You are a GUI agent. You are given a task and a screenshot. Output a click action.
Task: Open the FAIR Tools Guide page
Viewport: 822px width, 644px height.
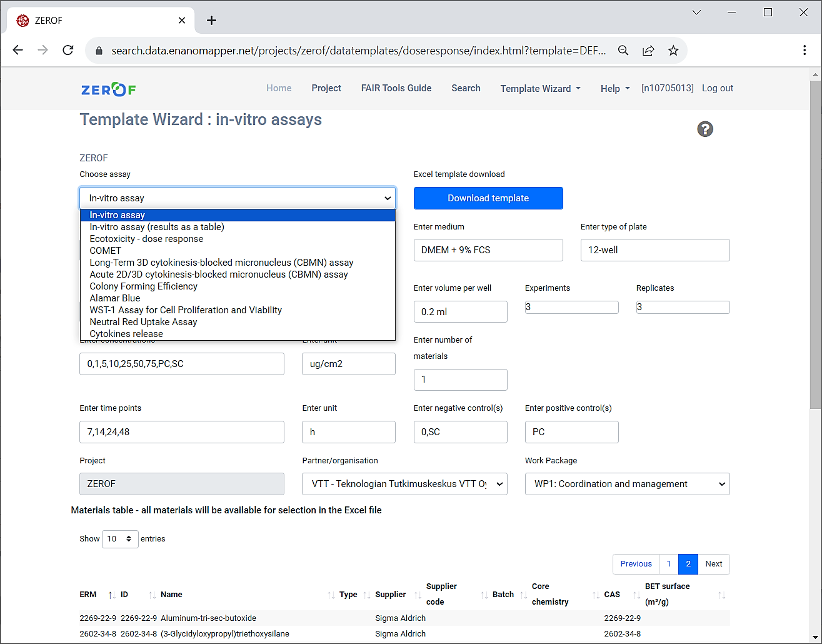[x=396, y=88]
